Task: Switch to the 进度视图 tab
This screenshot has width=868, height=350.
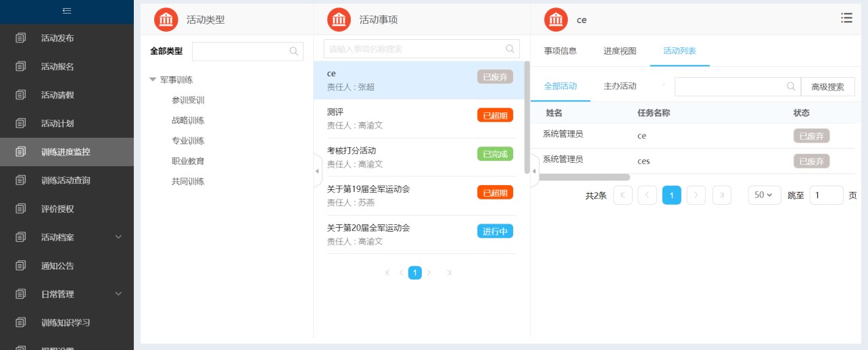Action: [x=620, y=51]
